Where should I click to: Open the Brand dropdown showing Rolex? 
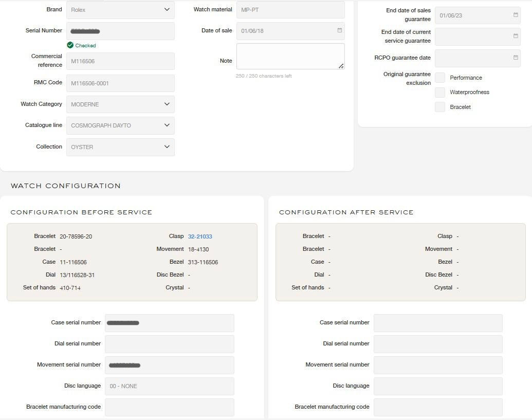click(x=120, y=10)
